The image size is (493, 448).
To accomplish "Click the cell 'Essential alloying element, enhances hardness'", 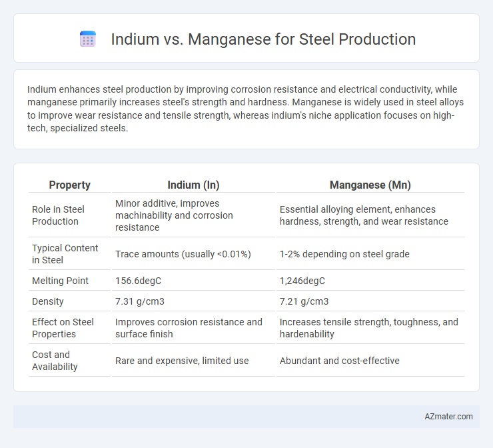I will click(364, 215).
